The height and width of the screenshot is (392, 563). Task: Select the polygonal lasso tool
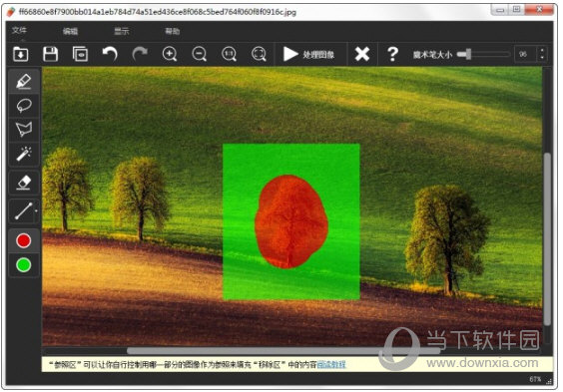tap(24, 130)
